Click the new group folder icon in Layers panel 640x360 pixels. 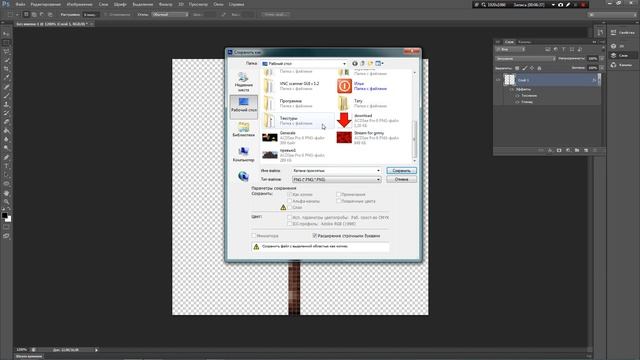(x=577, y=150)
